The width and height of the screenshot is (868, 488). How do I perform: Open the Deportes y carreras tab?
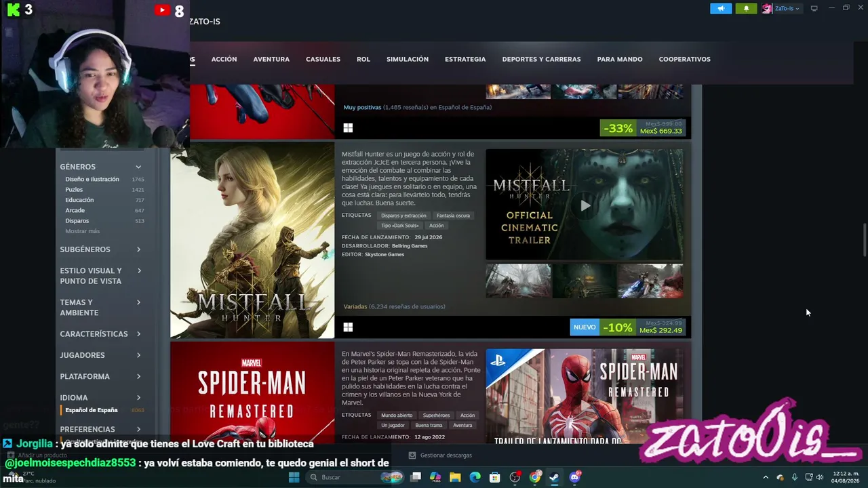541,59
